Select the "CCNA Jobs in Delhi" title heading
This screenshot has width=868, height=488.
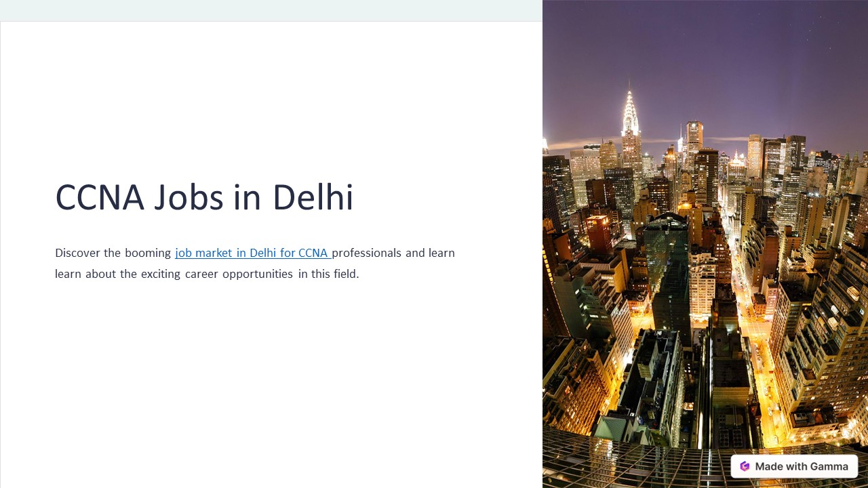pos(204,198)
